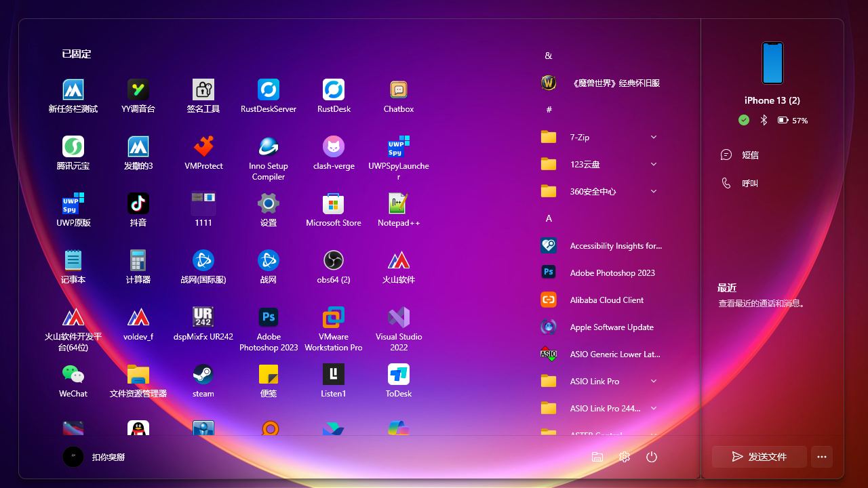Click the three-dot more options button
Viewport: 868px width, 488px height.
click(822, 457)
